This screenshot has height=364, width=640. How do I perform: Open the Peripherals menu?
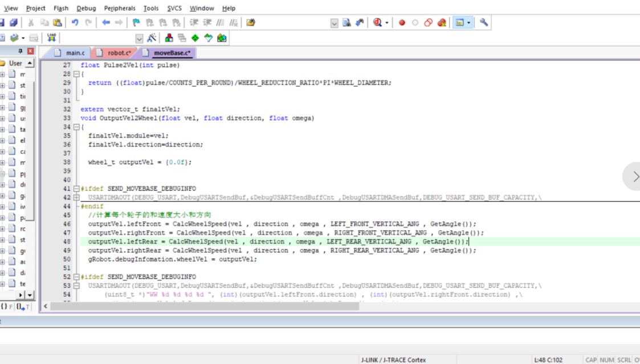(x=120, y=8)
